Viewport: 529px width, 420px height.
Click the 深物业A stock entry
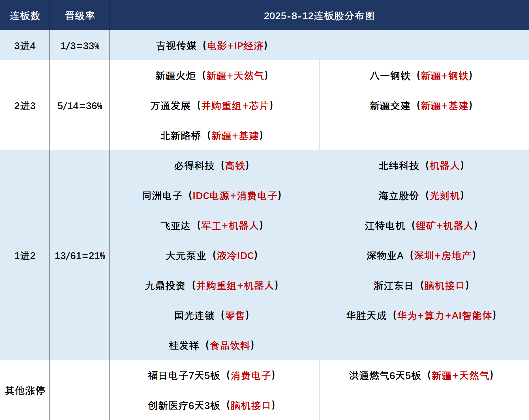(421, 256)
